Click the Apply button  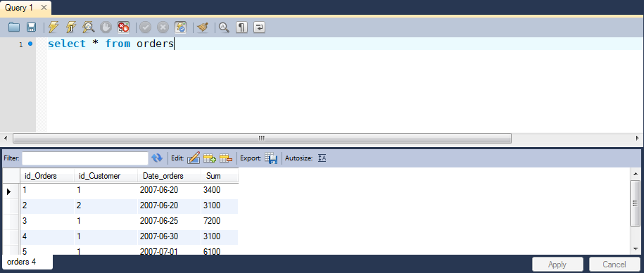(x=557, y=265)
